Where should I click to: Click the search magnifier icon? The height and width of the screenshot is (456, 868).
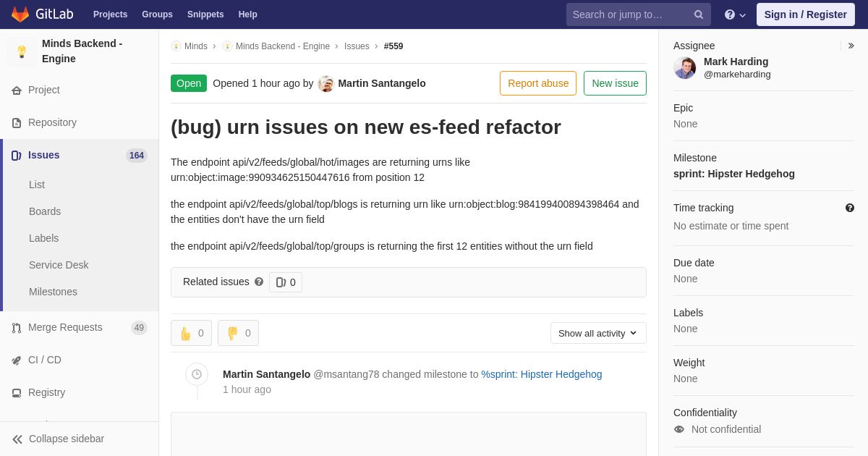coord(699,14)
